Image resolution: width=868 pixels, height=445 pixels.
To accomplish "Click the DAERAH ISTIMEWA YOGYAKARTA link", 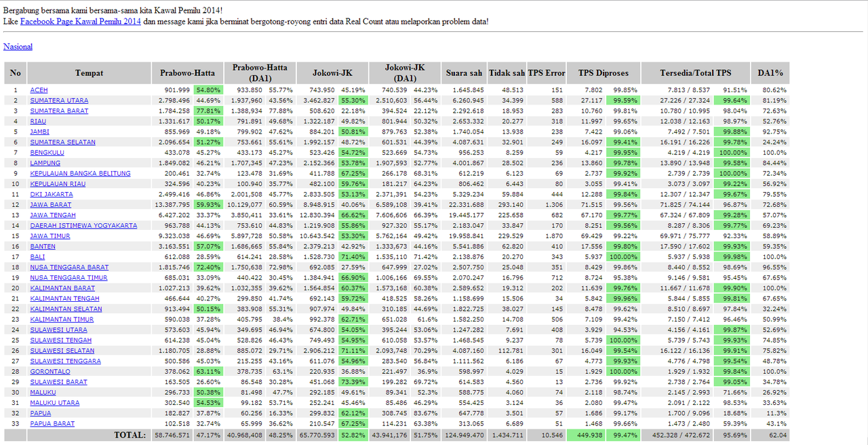I will 83,226.
